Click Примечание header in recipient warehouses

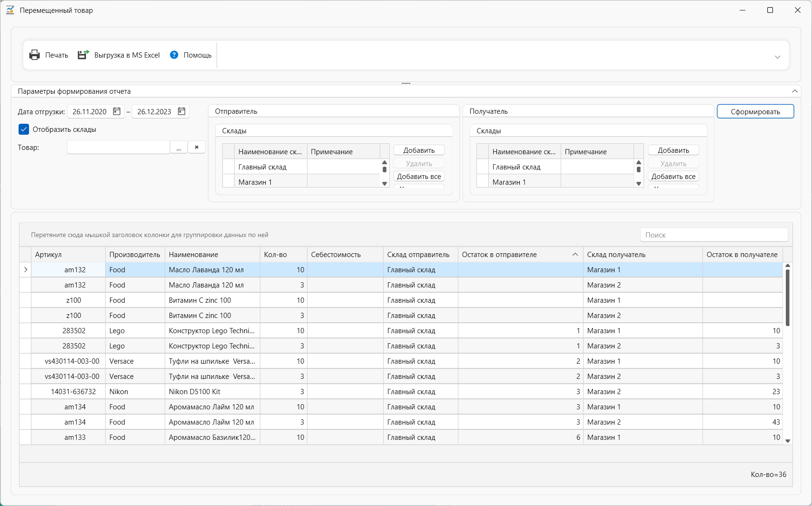coord(597,152)
